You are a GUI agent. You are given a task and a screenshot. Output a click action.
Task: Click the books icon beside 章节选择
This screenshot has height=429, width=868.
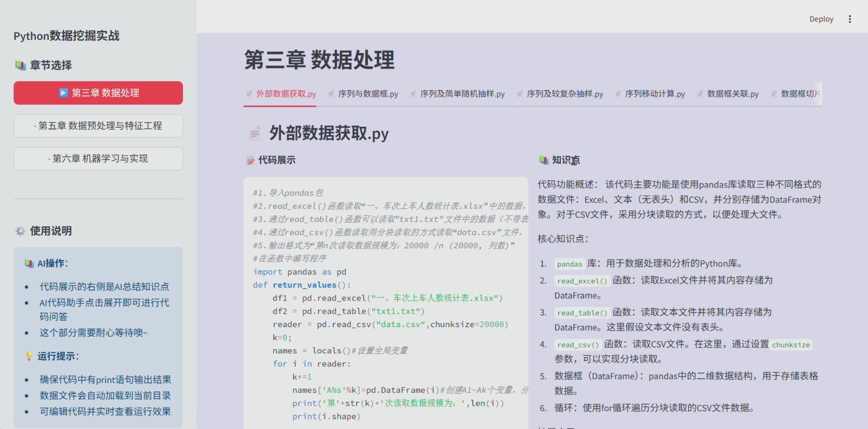20,65
